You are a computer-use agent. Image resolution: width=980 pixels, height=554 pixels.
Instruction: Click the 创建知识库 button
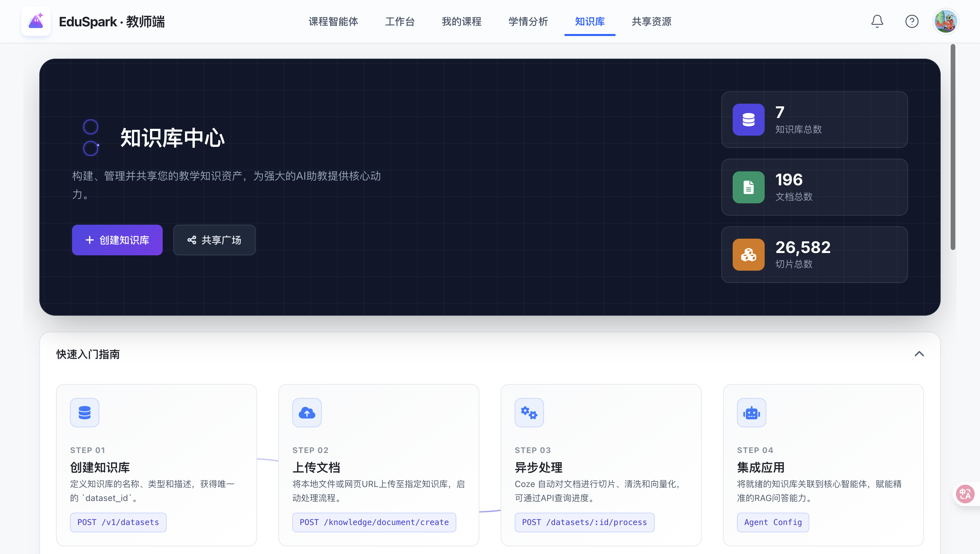[117, 240]
